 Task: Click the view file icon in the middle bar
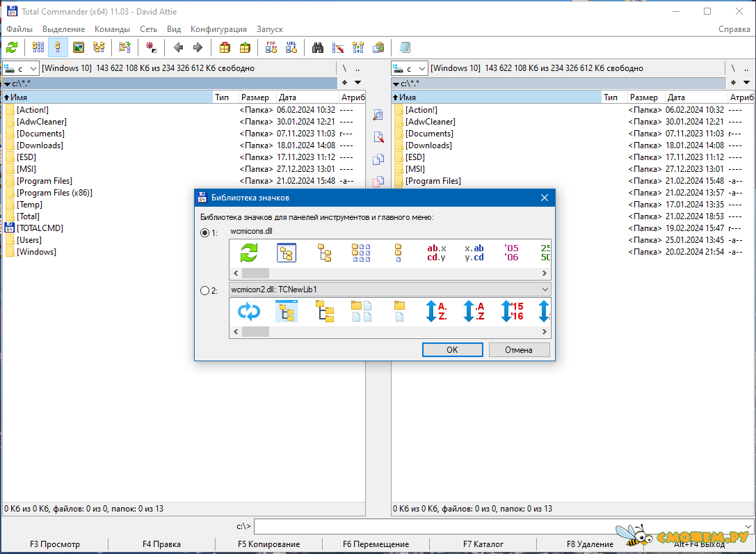(x=378, y=115)
